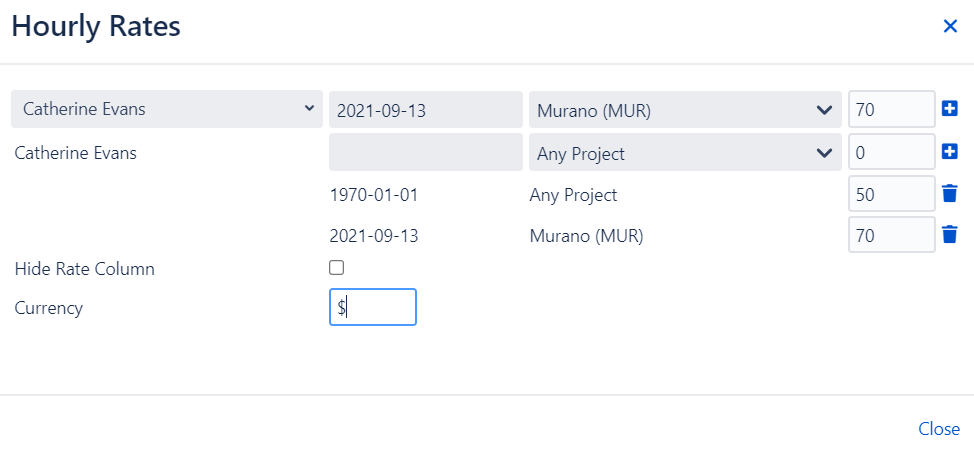The height and width of the screenshot is (452, 974).
Task: Expand the Murano (MUR) project dropdown
Action: pyautogui.click(x=684, y=110)
